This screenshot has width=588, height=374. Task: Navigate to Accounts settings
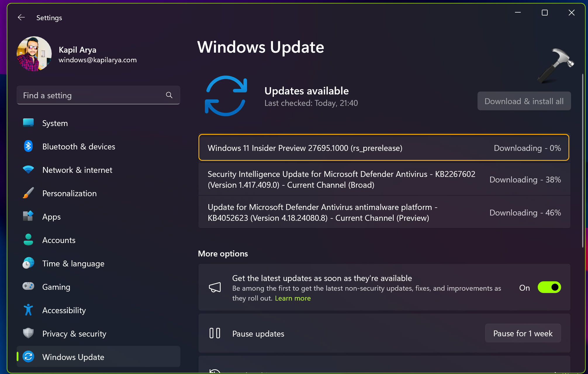pos(98,240)
